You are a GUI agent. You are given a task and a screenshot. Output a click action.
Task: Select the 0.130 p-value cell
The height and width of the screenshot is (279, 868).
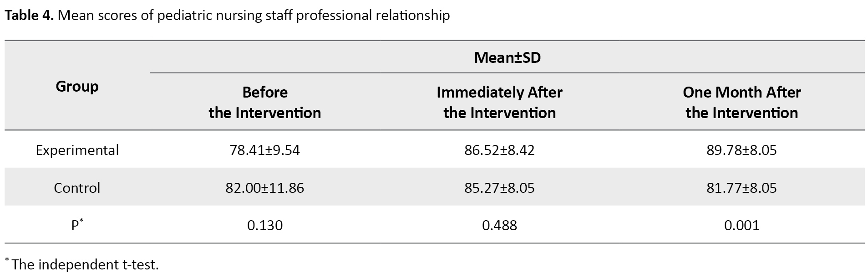264,225
